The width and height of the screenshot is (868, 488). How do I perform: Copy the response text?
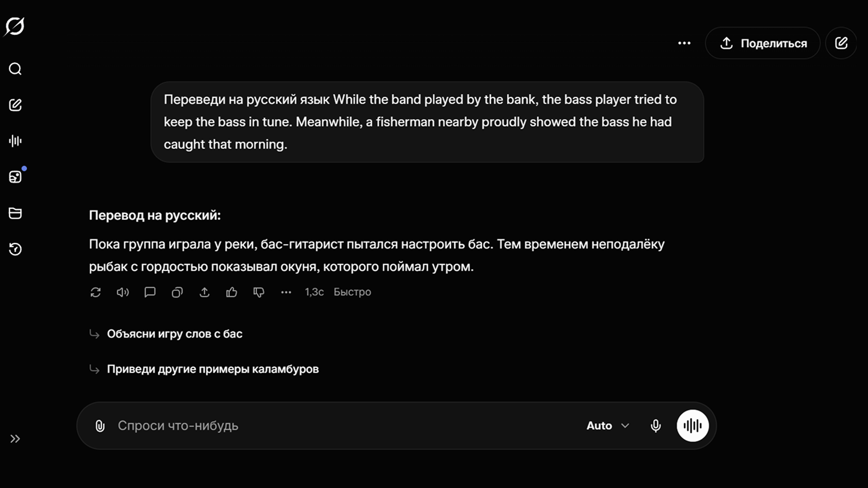(177, 292)
